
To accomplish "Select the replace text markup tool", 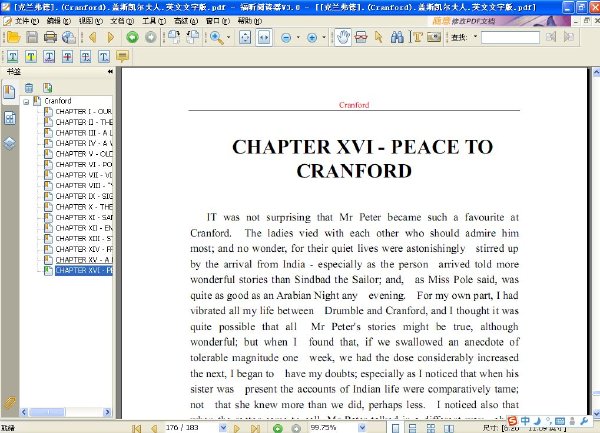I will point(85,57).
